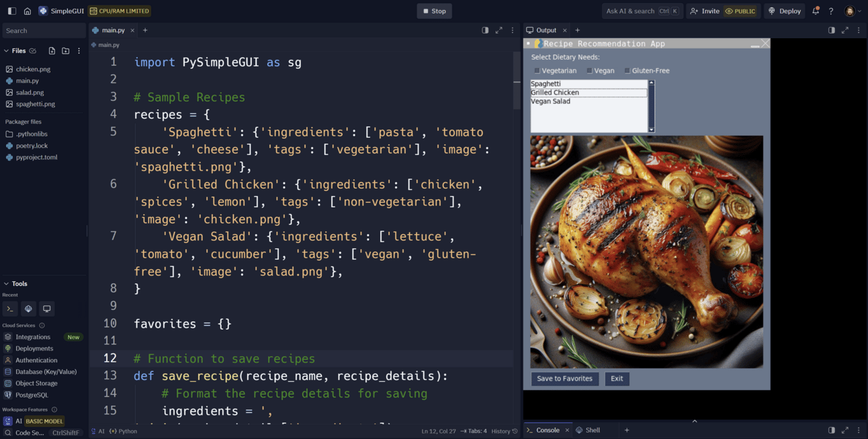Check the Gluten-Free checkbox
Screen dimensions: 868x439
click(627, 70)
